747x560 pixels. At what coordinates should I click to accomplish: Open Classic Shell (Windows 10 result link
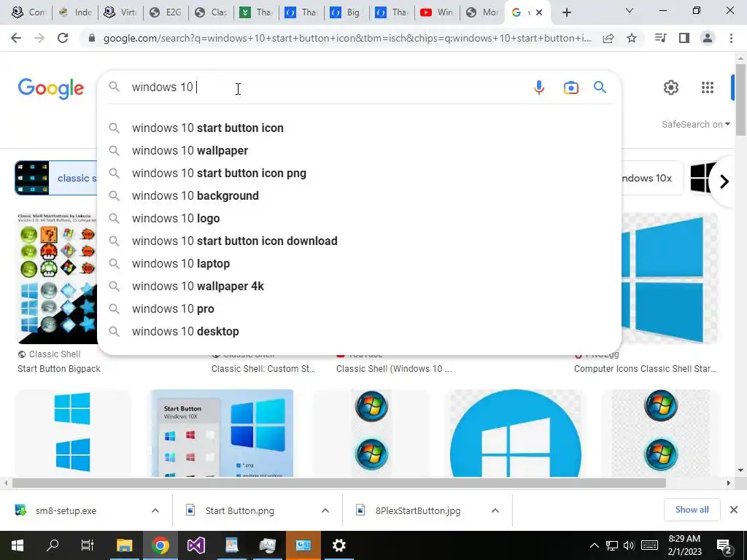[394, 368]
